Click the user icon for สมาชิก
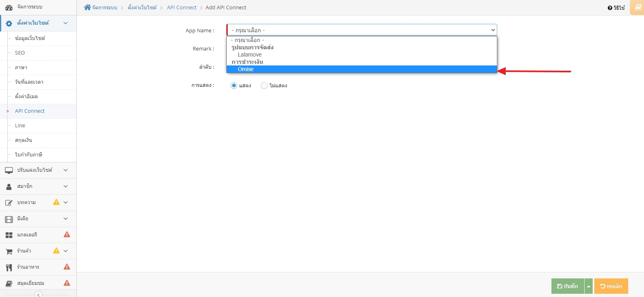 (9, 187)
